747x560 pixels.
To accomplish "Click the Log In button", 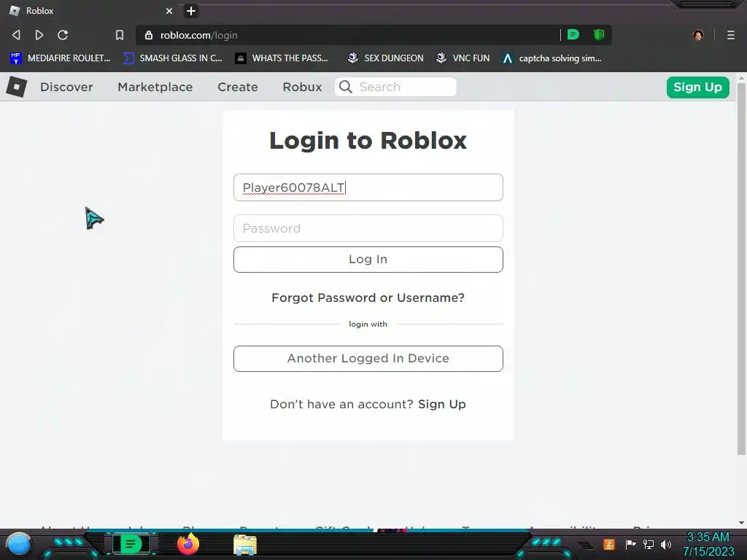I will tap(368, 260).
